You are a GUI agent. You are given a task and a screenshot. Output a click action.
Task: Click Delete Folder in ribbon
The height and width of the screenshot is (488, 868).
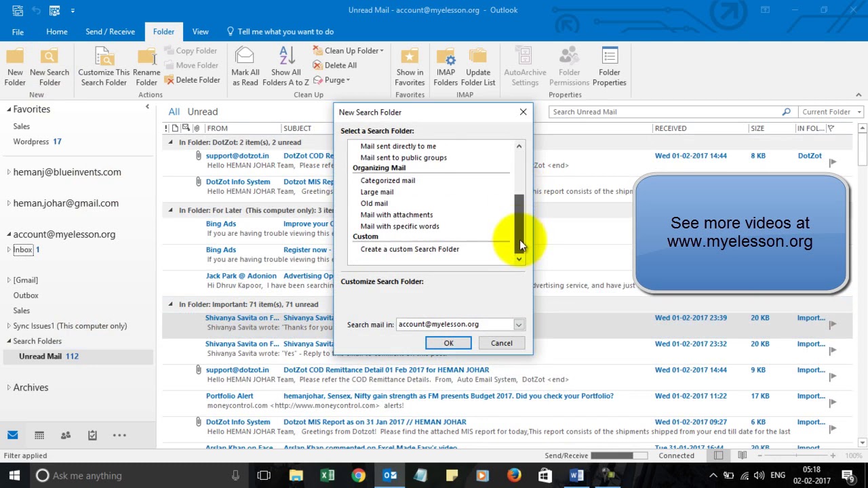pos(192,80)
